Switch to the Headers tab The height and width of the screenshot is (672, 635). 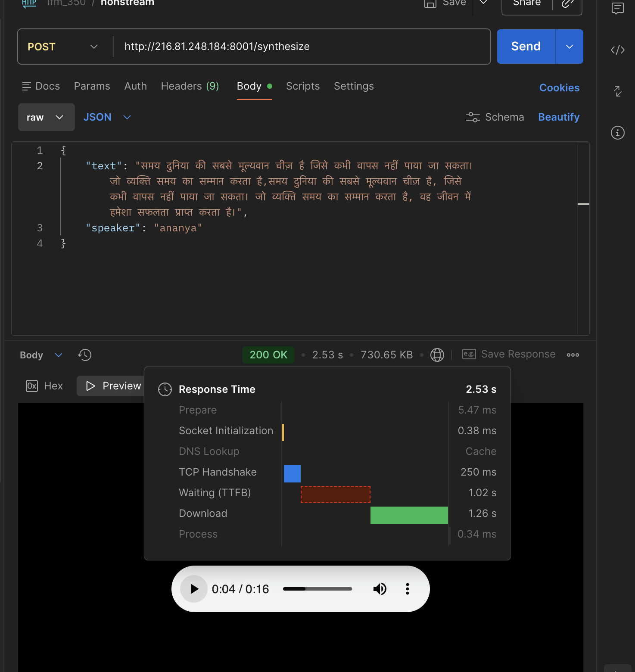(190, 86)
